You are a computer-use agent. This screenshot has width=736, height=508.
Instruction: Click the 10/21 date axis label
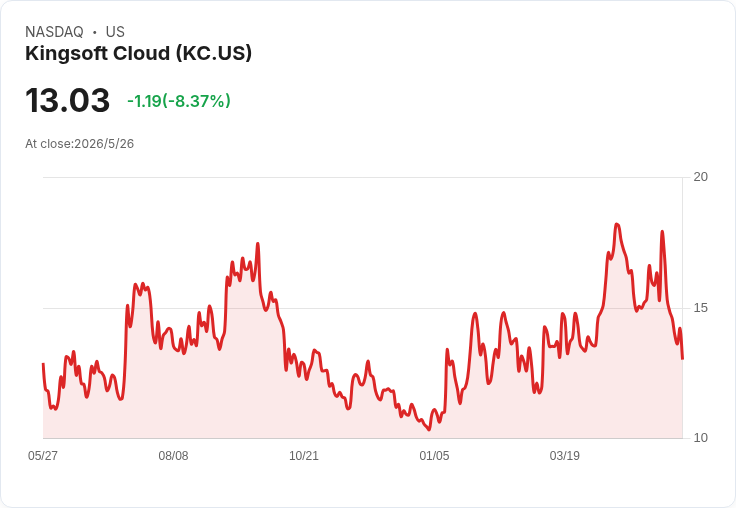click(x=304, y=455)
